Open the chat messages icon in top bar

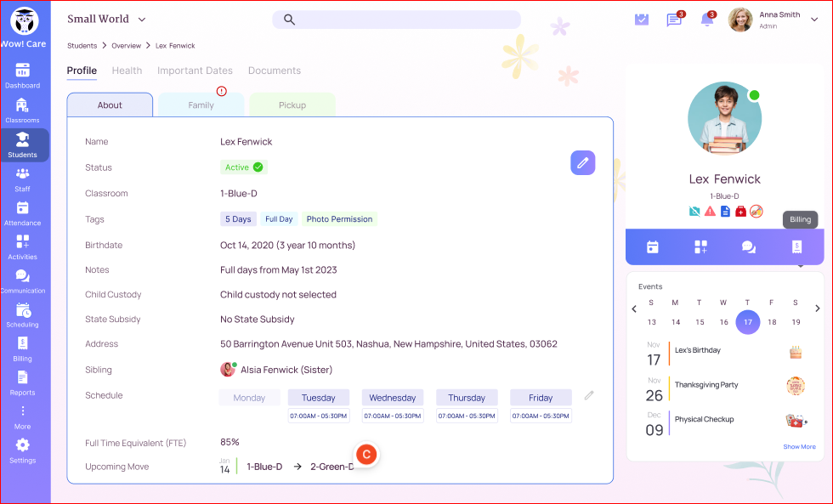tap(674, 20)
